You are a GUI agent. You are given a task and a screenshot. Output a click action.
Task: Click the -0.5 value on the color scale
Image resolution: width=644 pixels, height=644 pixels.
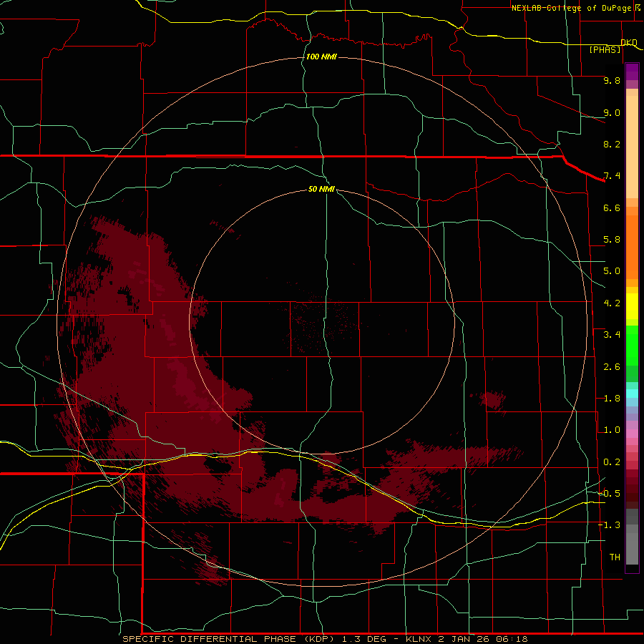pyautogui.click(x=609, y=494)
